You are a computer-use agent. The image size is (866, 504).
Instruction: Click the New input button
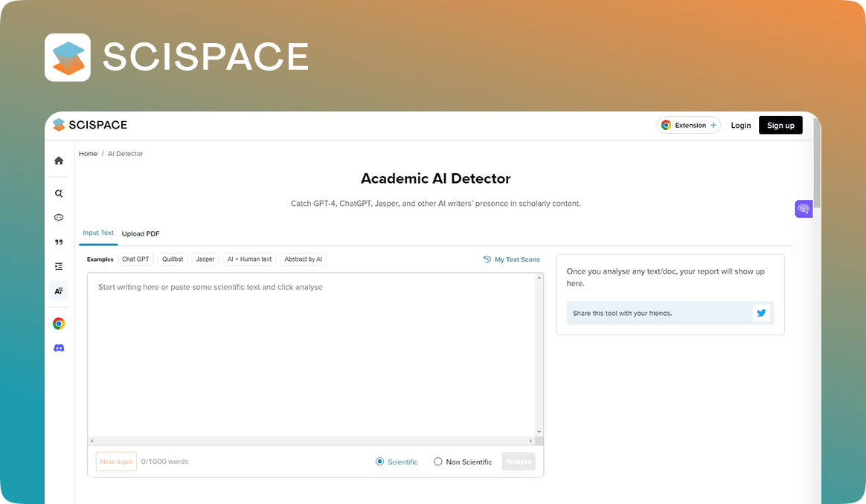coord(116,462)
